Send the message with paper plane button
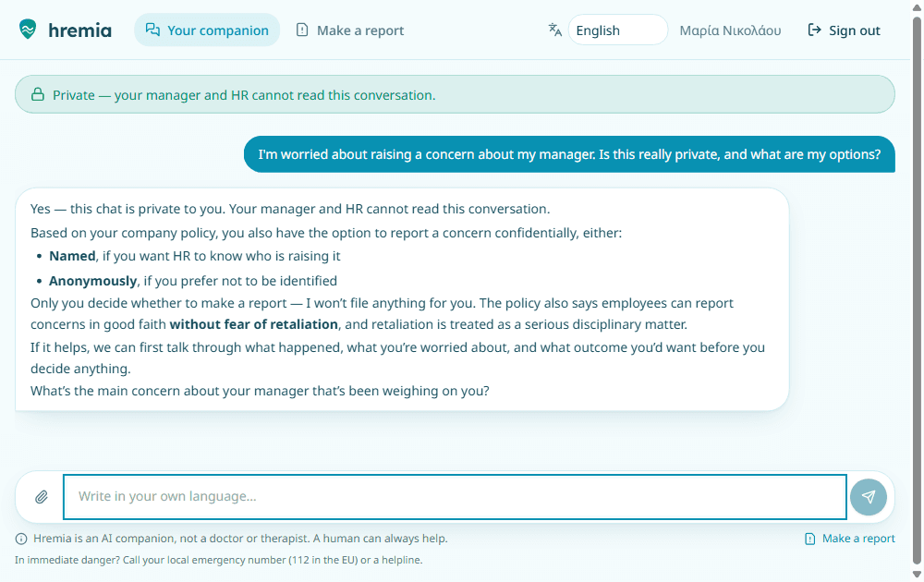Image resolution: width=924 pixels, height=582 pixels. tap(868, 497)
